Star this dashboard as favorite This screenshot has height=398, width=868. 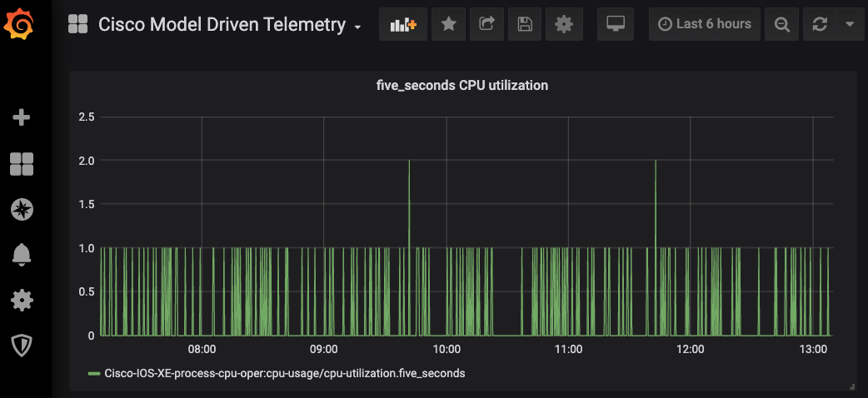tap(448, 25)
